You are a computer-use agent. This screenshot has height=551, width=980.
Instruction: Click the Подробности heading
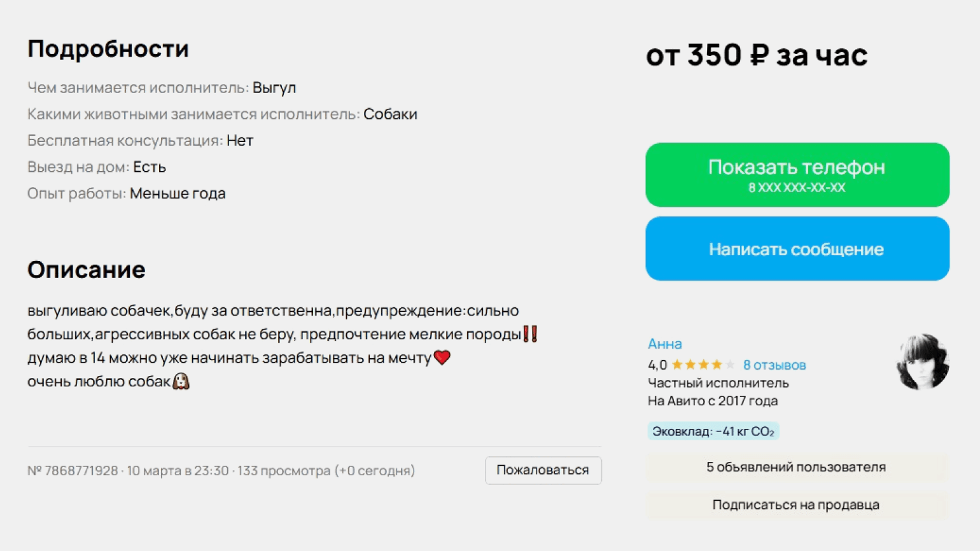[108, 49]
